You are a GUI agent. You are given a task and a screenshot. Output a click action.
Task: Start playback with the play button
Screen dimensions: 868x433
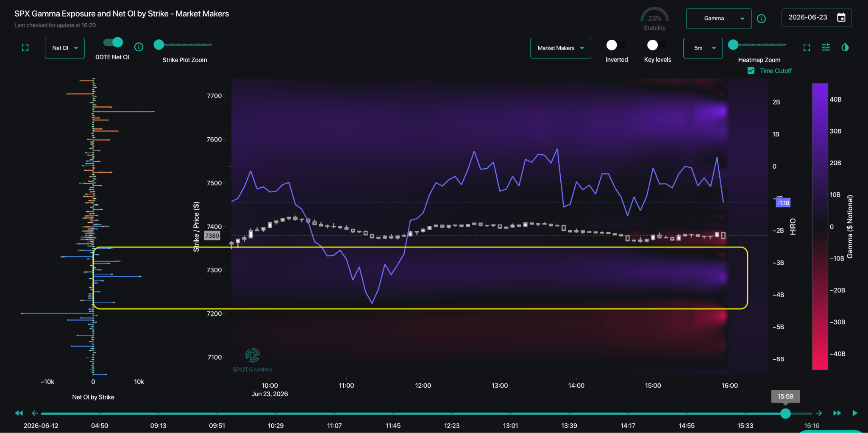pos(855,413)
